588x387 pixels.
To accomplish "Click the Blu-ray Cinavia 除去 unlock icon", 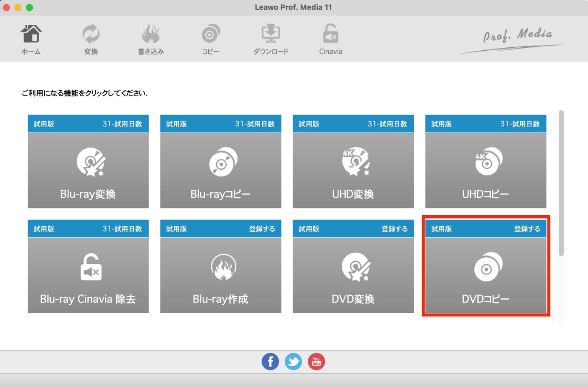I will [x=91, y=267].
